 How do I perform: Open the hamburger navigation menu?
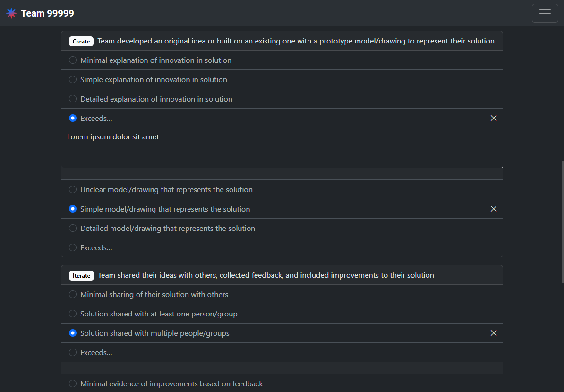[545, 13]
